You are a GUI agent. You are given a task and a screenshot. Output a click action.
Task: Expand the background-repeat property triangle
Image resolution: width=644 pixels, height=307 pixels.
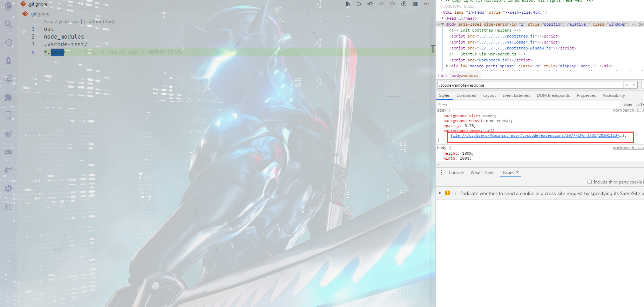pos(487,121)
